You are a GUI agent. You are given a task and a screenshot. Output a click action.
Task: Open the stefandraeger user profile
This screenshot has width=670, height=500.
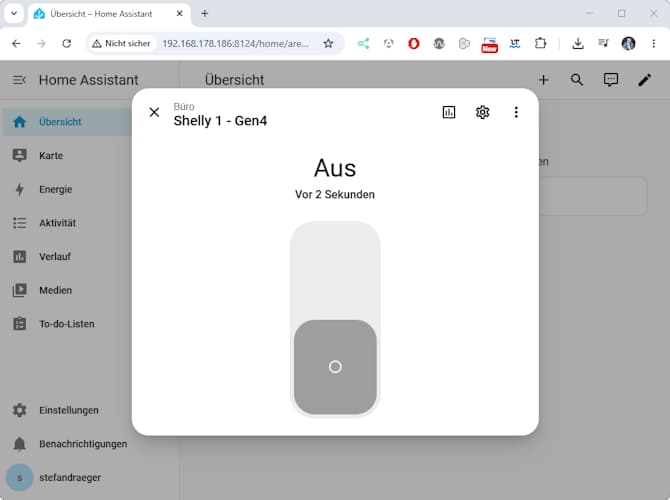pos(68,478)
